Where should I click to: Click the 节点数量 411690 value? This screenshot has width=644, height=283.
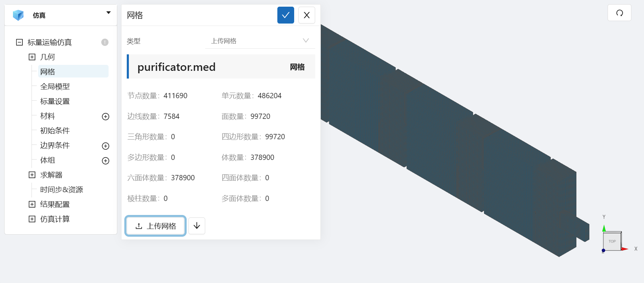175,96
